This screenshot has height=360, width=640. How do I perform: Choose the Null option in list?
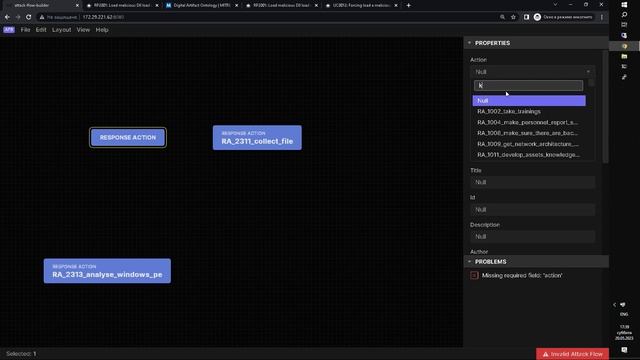tap(529, 100)
